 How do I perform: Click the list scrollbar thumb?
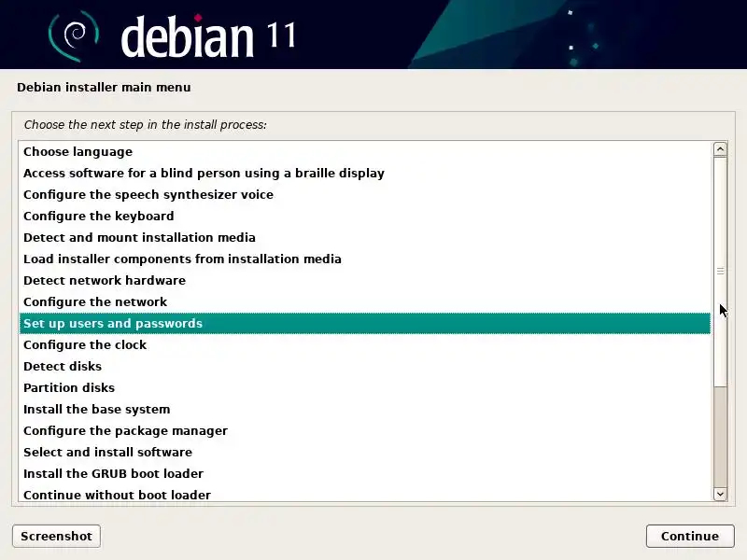(720, 272)
